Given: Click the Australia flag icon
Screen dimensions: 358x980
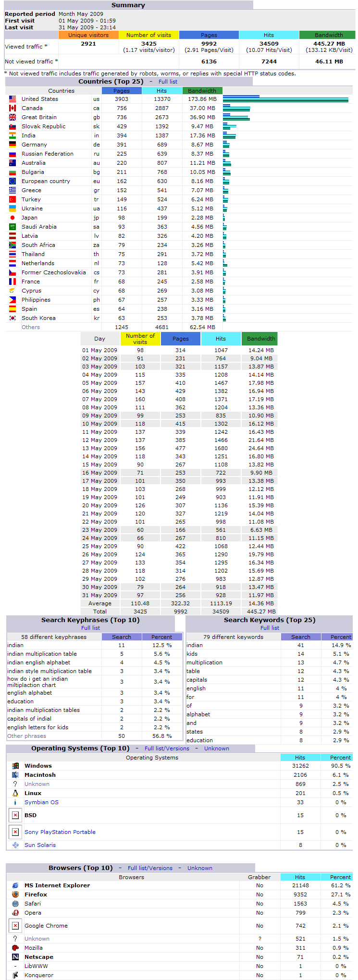Looking at the screenshot, I should 12,163.
